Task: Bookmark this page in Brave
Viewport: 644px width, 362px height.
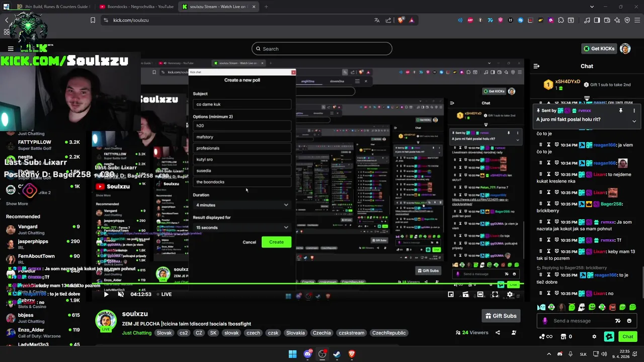Action: [x=93, y=20]
